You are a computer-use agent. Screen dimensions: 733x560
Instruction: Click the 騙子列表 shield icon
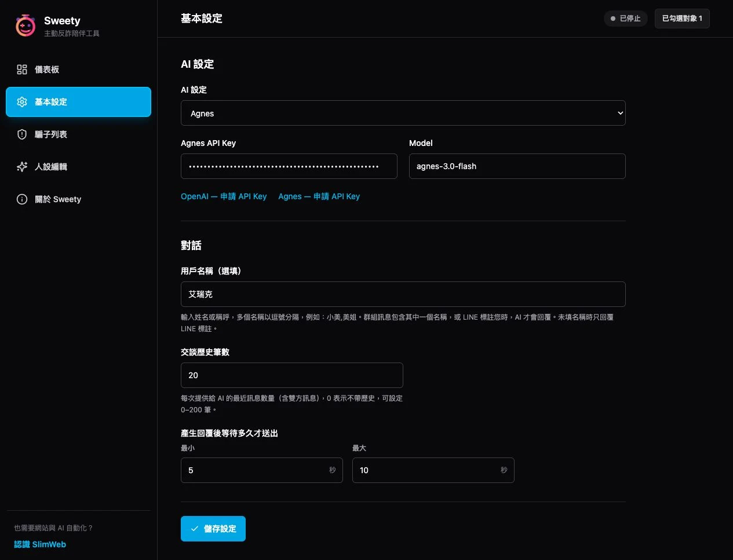coord(22,134)
